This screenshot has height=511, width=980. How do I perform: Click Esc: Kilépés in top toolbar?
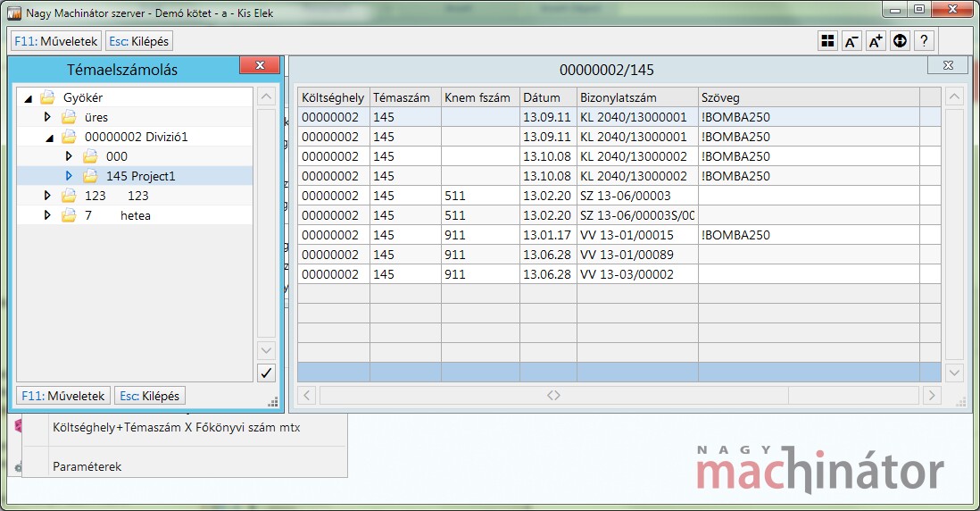[138, 41]
